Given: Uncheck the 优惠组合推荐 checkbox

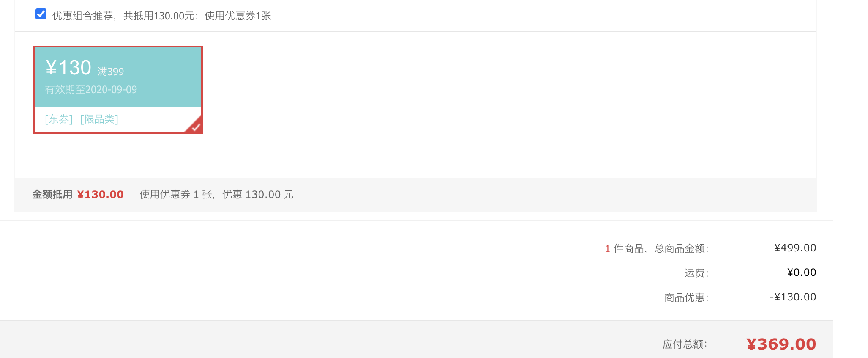Looking at the screenshot, I should 41,14.
